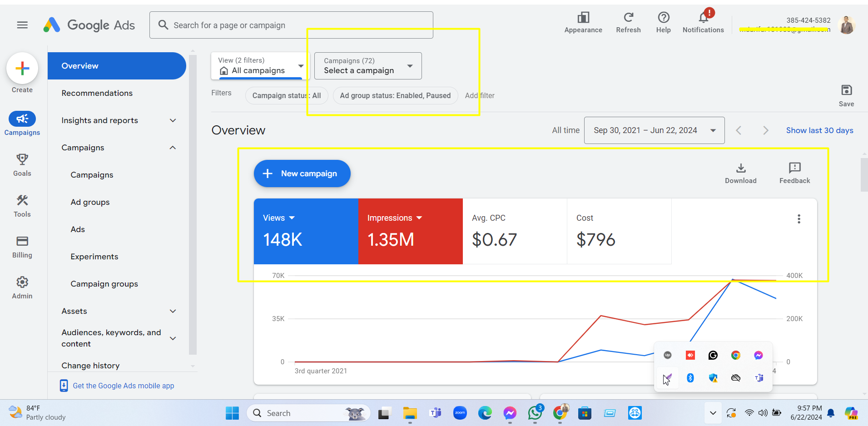This screenshot has height=426, width=868.
Task: Open the main hamburger menu
Action: 22,25
